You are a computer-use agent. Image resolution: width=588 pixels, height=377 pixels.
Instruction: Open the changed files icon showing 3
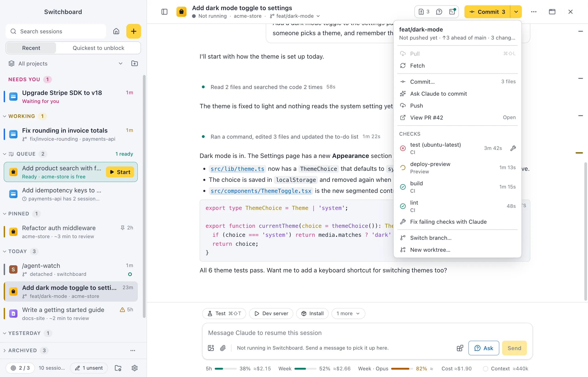pos(424,12)
